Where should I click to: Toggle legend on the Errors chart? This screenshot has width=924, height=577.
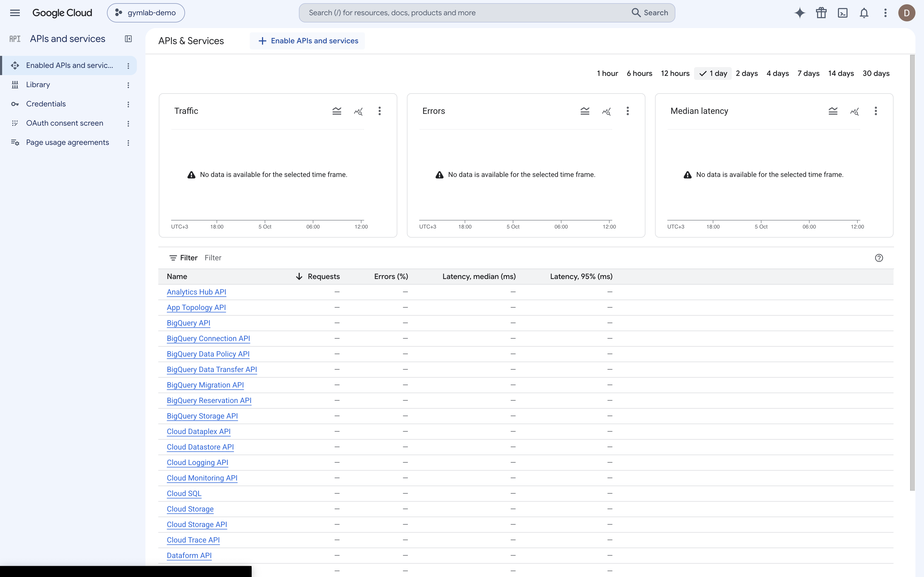click(585, 111)
